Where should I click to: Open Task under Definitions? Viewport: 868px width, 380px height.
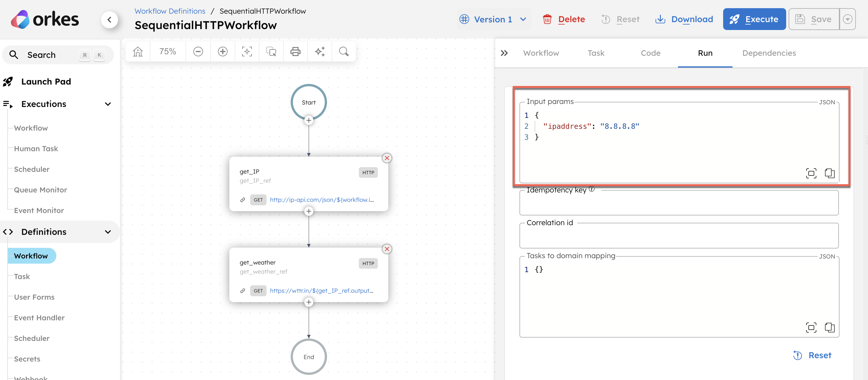pyautogui.click(x=22, y=276)
